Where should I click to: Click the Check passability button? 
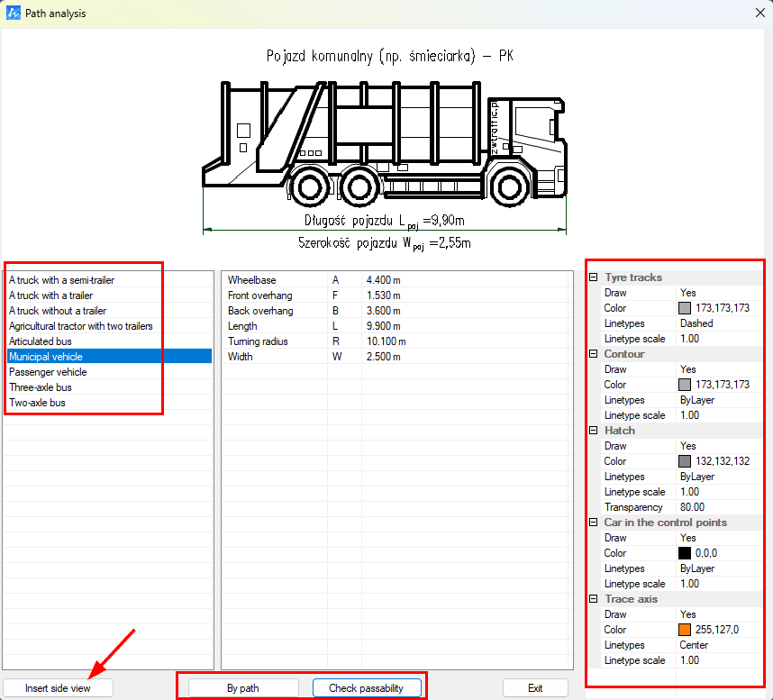tap(367, 687)
